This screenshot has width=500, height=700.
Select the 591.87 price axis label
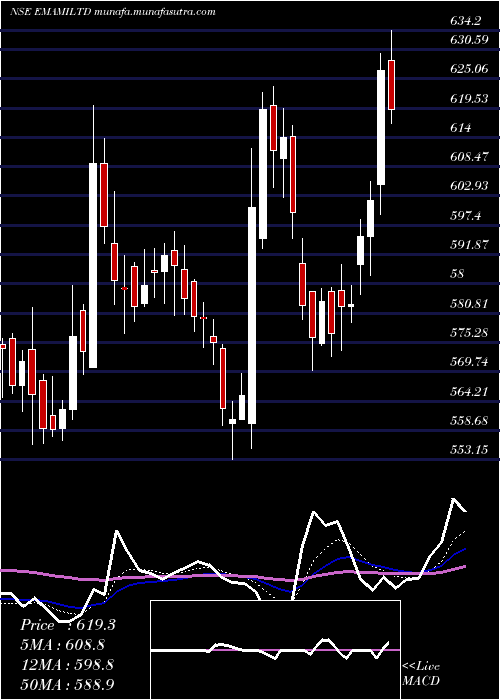click(469, 245)
